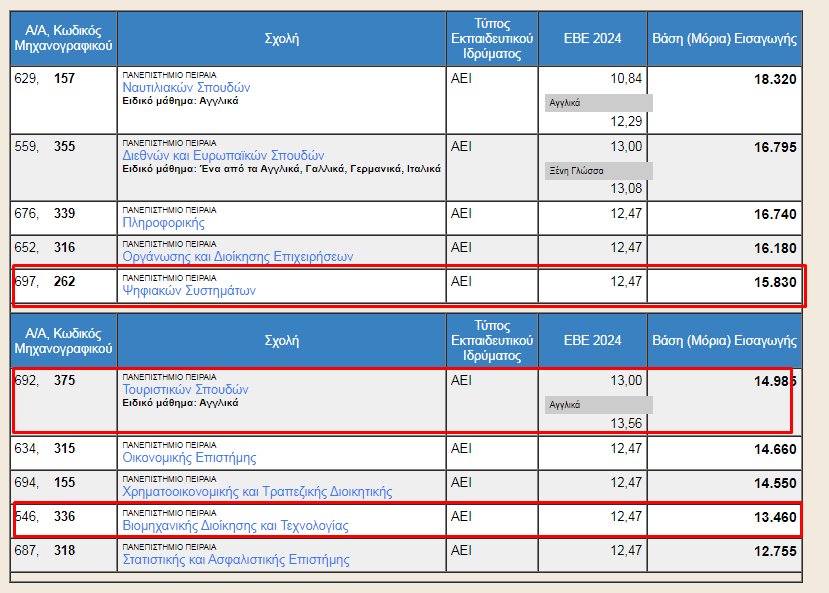Screen dimensions: 829x593
Task: Click code cell 559, 355
Action: pos(63,168)
